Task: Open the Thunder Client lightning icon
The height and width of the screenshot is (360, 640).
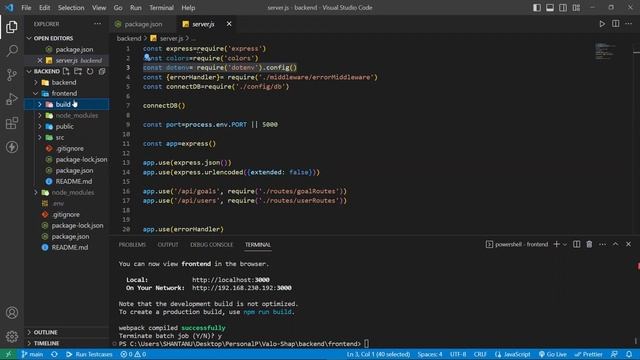Action: coord(12,147)
